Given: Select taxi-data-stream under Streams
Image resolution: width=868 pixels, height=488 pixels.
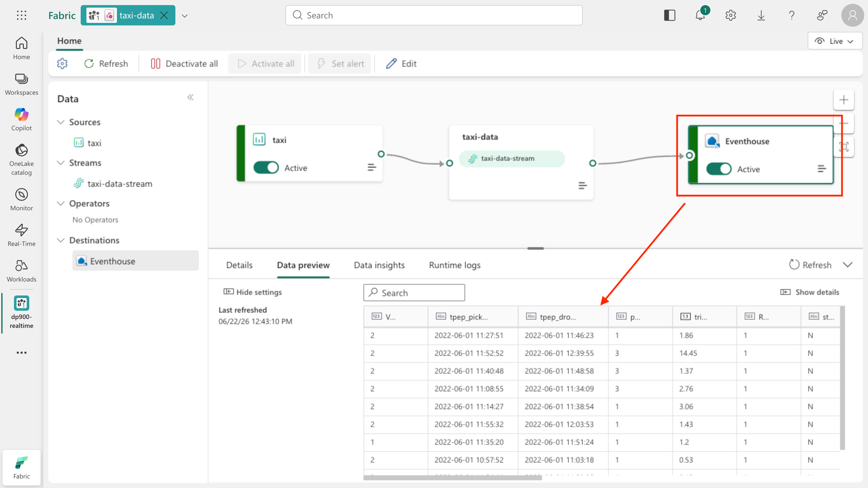Looking at the screenshot, I should click(113, 184).
